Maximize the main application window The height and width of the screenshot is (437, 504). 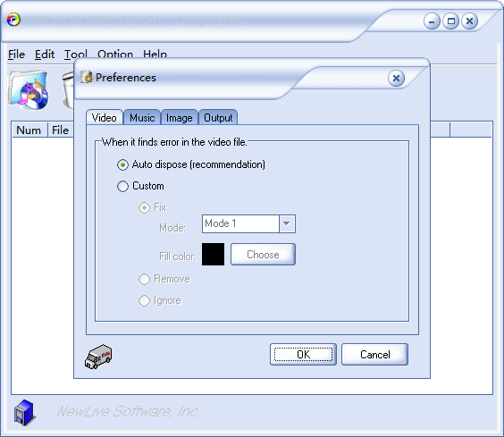[450, 21]
